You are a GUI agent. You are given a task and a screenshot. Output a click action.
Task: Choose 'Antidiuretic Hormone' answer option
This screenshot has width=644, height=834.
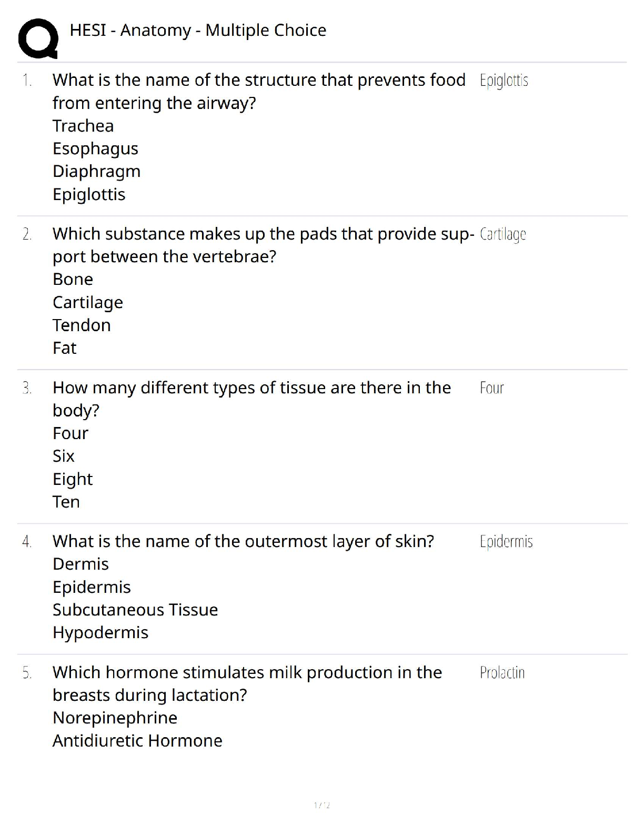pos(137,741)
